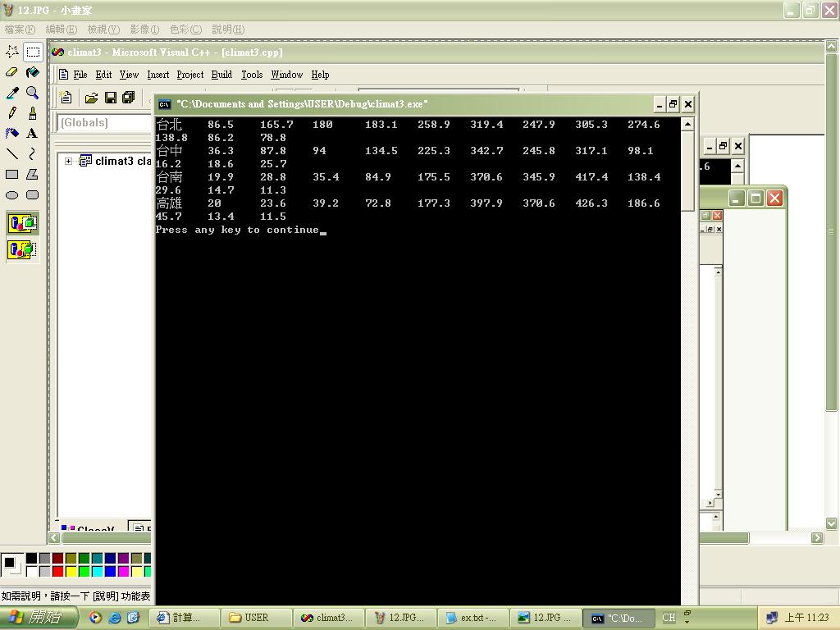Enable opaque selection drawing mode
Viewport: 840px width, 630px height.
(22, 222)
